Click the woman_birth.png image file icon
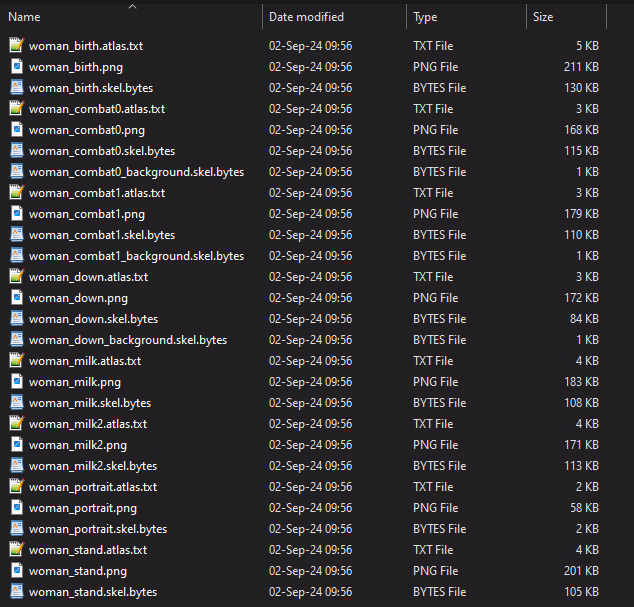Viewport: 634px width, 607px height. coord(16,67)
